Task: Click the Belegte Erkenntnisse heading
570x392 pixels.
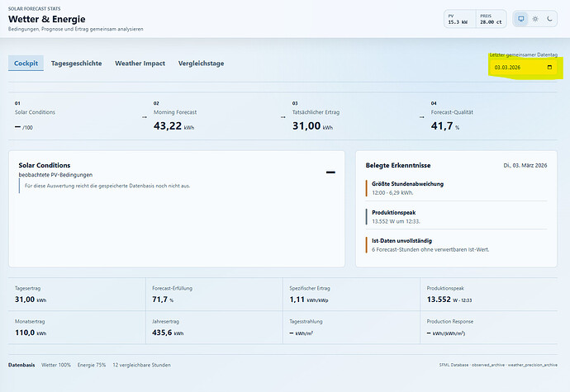Action: point(398,165)
